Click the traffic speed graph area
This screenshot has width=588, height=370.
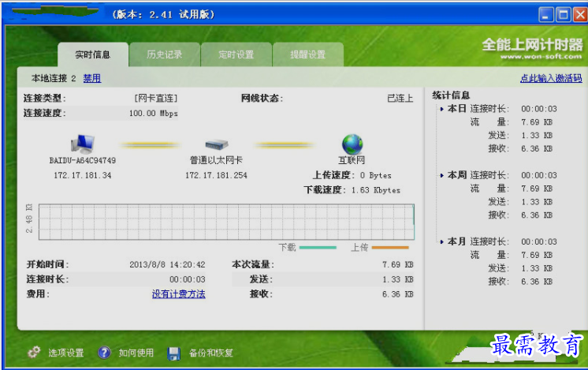click(226, 222)
